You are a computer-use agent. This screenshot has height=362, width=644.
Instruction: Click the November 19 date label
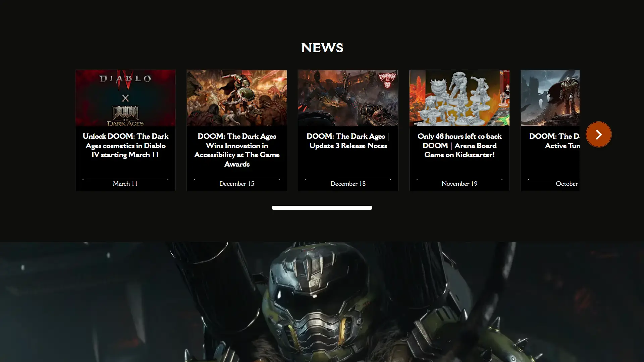tap(459, 184)
